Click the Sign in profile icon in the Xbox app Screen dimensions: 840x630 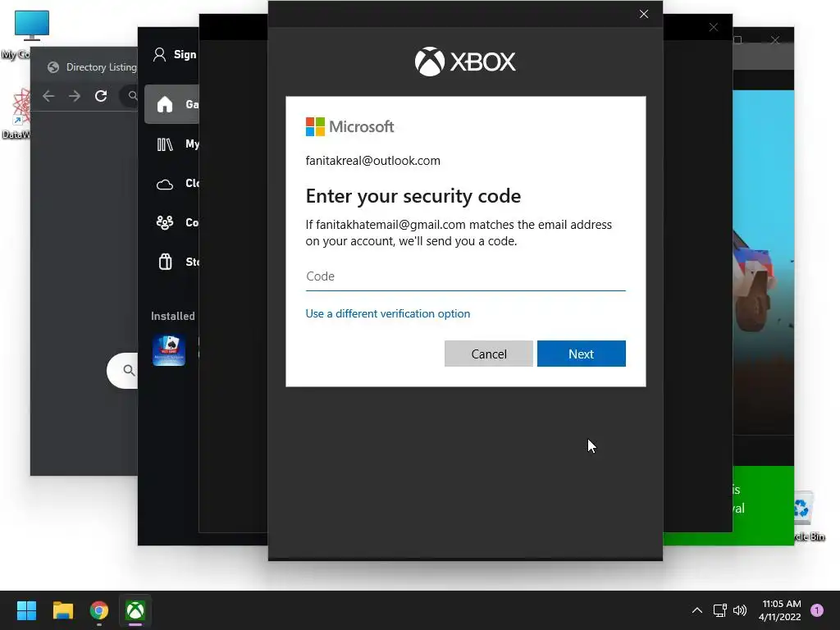pyautogui.click(x=159, y=54)
